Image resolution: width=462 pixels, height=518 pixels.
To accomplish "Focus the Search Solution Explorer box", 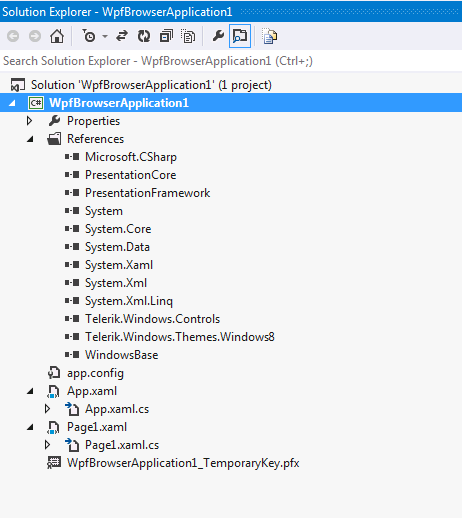I will 231,61.
